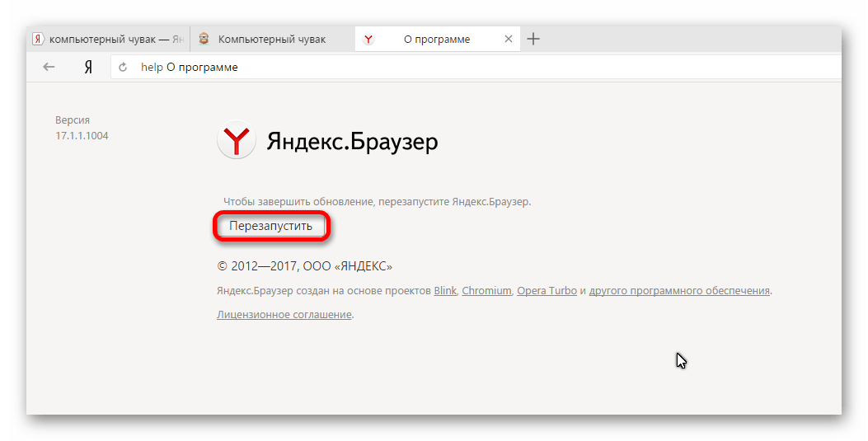The width and height of the screenshot is (868, 441).
Task: Switch to "компьютерный чувак — Ян" tab
Action: 116,39
